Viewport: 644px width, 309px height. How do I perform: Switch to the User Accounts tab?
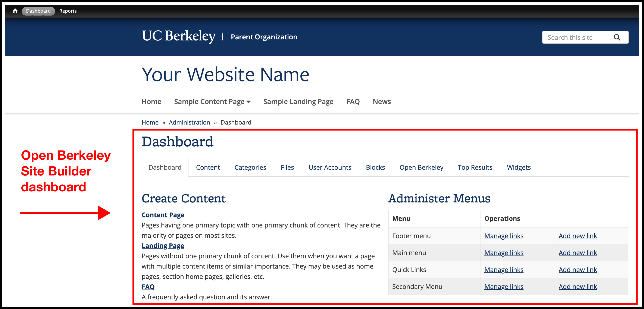coord(330,167)
